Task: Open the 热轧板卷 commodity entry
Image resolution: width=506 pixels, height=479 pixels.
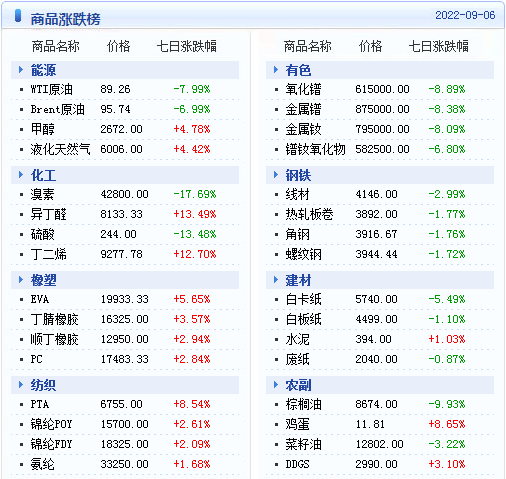Action: pos(309,214)
